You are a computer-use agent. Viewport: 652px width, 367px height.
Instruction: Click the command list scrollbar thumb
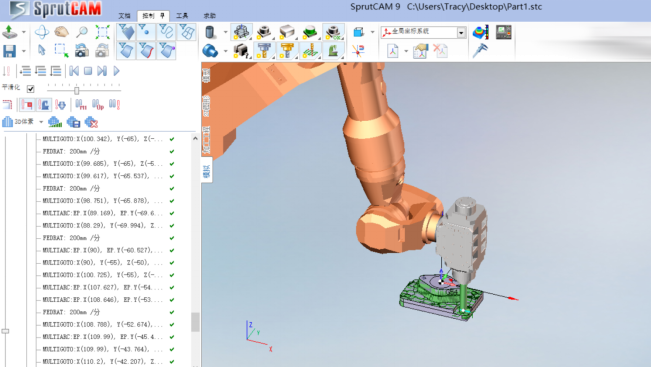click(195, 322)
